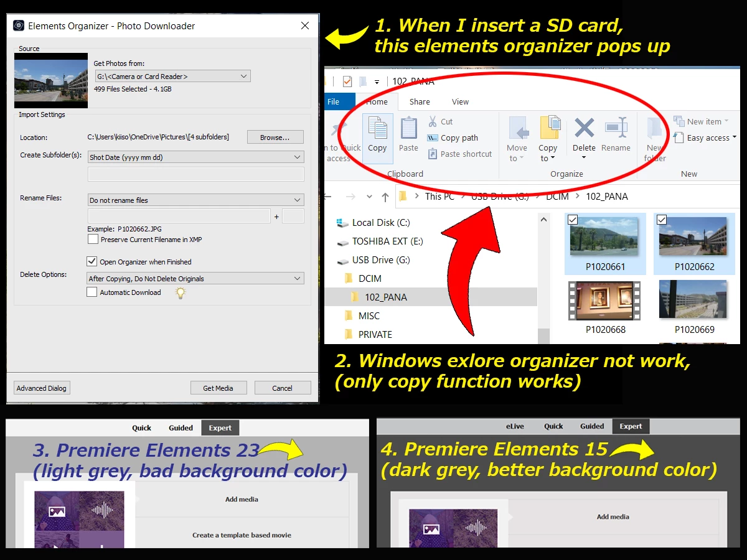Viewport: 747px width, 560px height.
Task: Open the File tab in Explorer
Action: tap(333, 102)
